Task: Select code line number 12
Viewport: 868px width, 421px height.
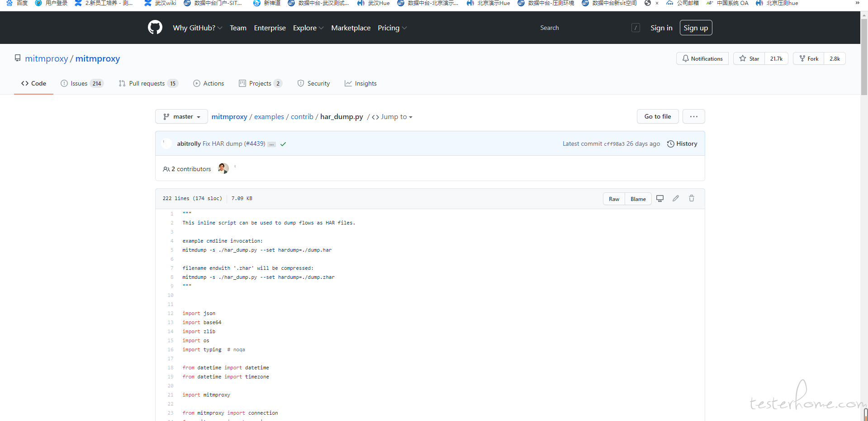Action: coord(171,313)
